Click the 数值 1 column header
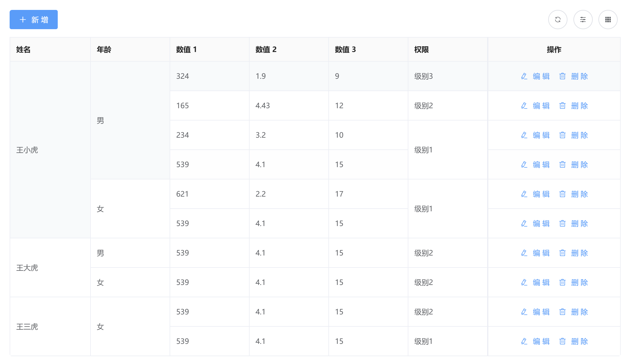The image size is (633, 364). click(x=186, y=50)
